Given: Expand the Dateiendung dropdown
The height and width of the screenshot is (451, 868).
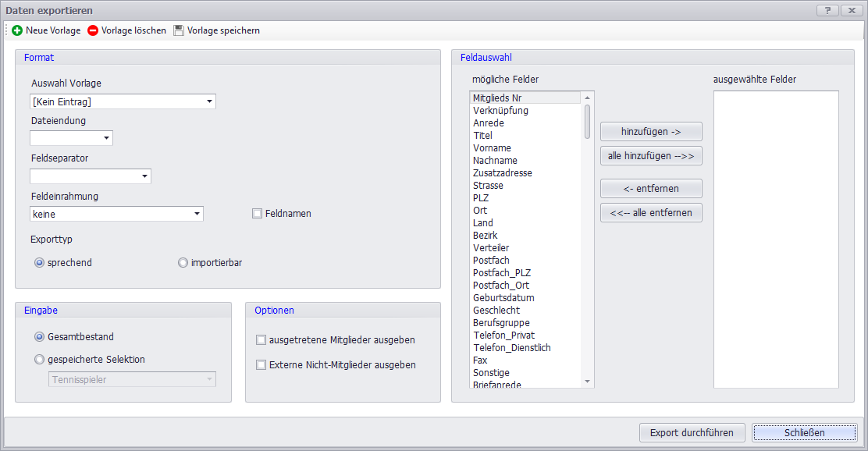Looking at the screenshot, I should tap(106, 138).
